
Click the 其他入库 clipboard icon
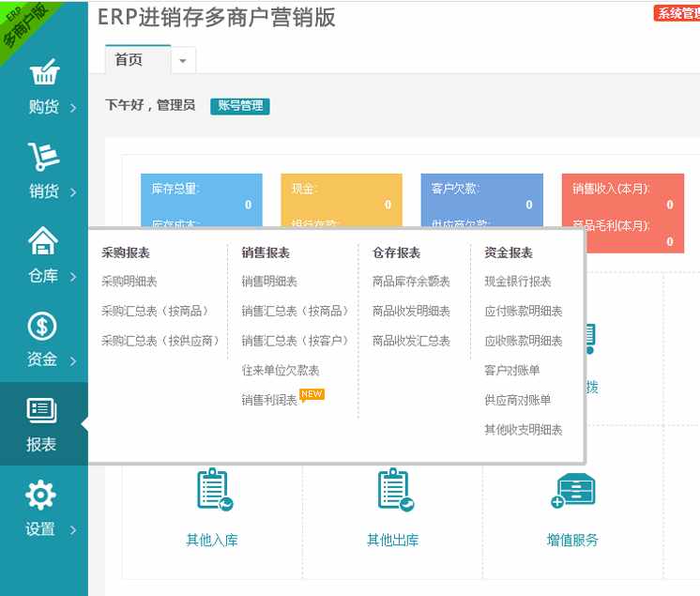[x=212, y=491]
